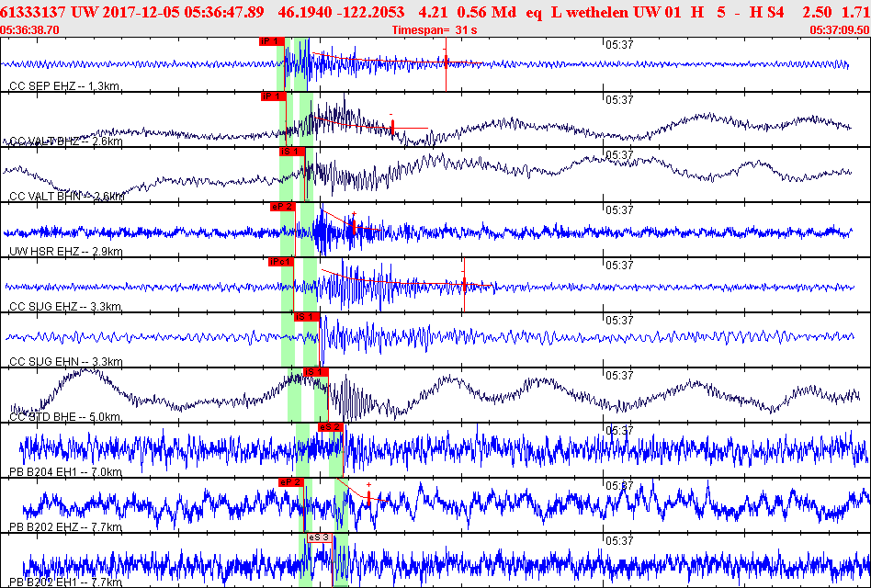
Task: Click the coda end marker on UW HSR EHZ trace
Action: tap(354, 226)
